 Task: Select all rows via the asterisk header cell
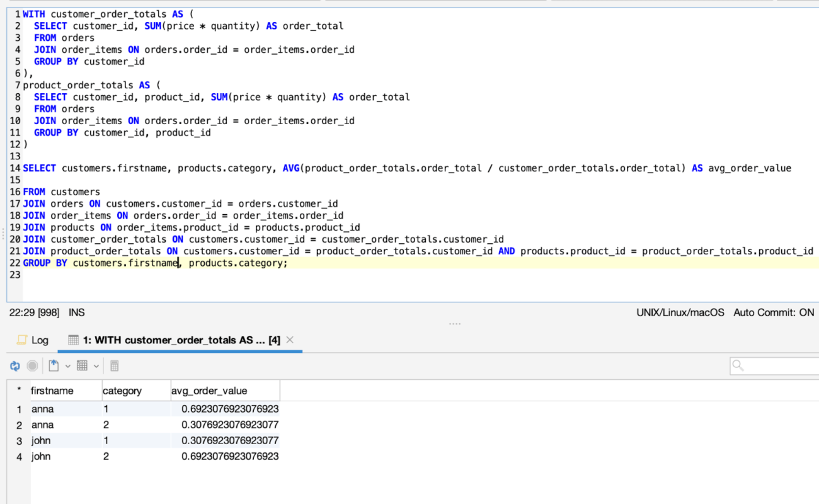(x=19, y=390)
